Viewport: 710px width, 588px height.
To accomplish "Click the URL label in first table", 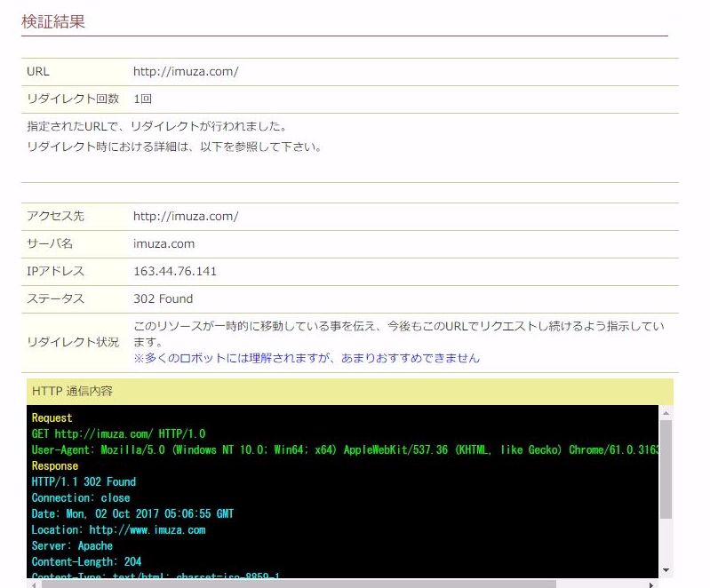I will tap(38, 72).
